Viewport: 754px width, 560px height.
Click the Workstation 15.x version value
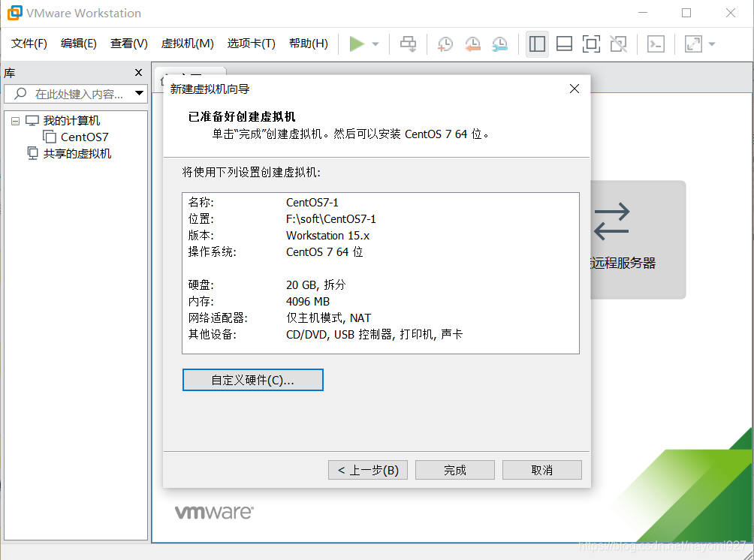point(327,236)
